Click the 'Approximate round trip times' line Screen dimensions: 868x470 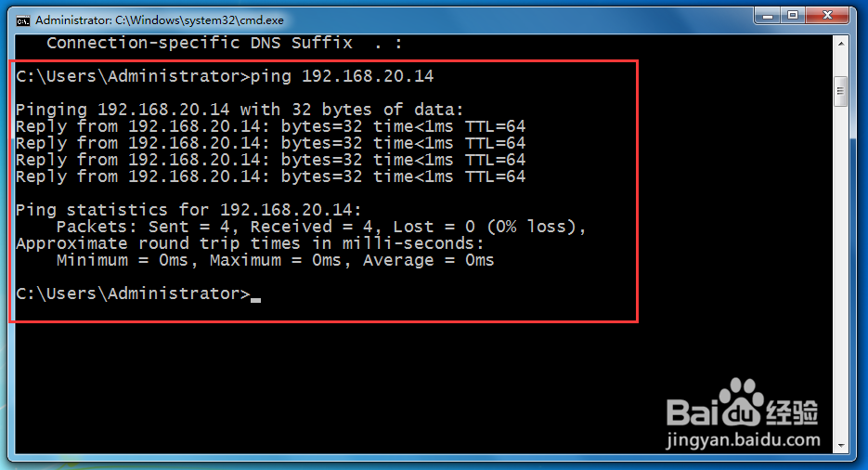tap(250, 243)
